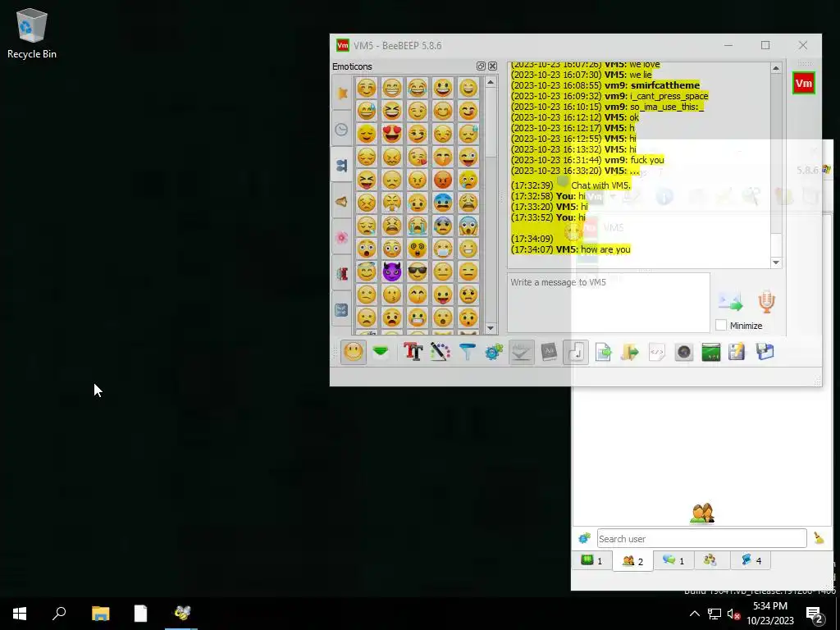
Task: Float the Emoticons panel with detach button
Action: click(481, 66)
